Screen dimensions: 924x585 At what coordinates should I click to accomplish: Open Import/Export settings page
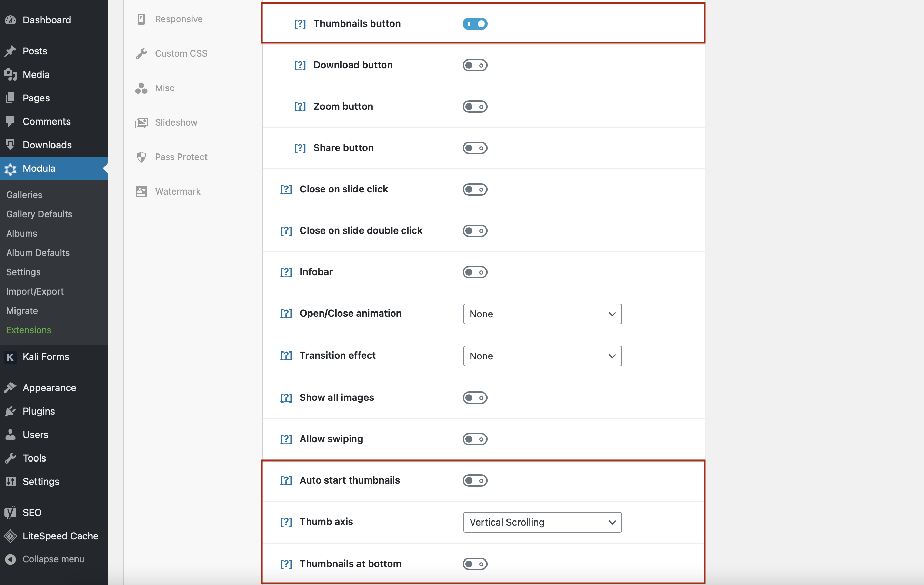tap(34, 291)
